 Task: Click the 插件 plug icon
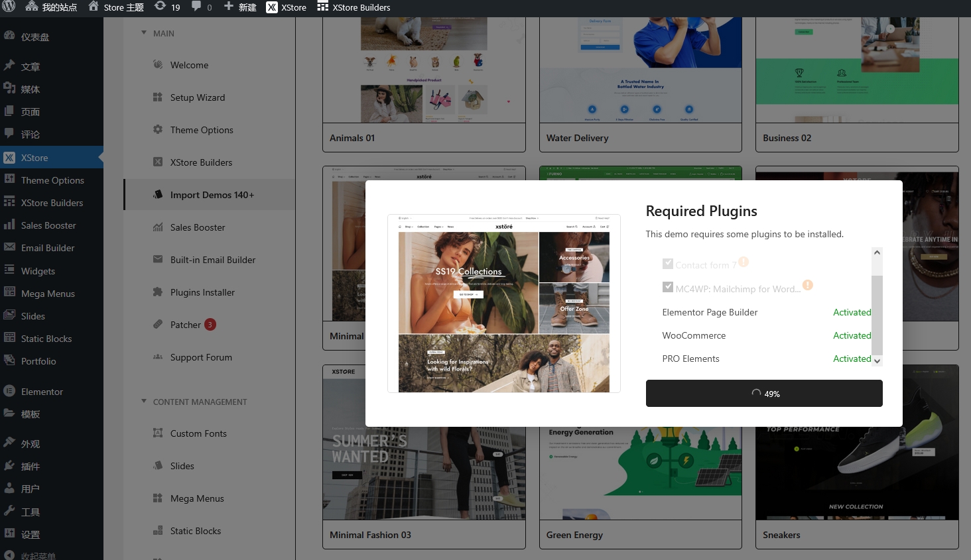click(x=9, y=465)
